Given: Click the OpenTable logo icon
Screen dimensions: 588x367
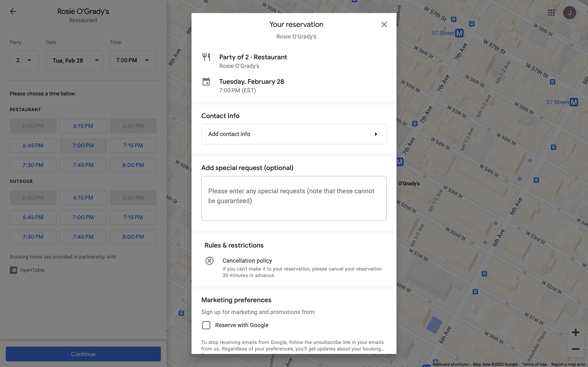Looking at the screenshot, I should (x=13, y=270).
